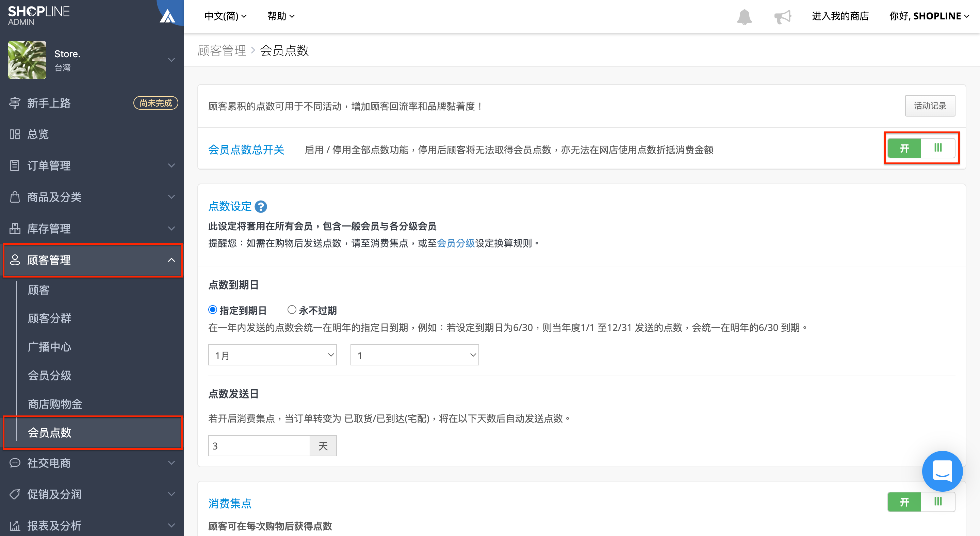Click the SHOPLINE Admin logo
Screen dimensions: 980x536
point(38,16)
